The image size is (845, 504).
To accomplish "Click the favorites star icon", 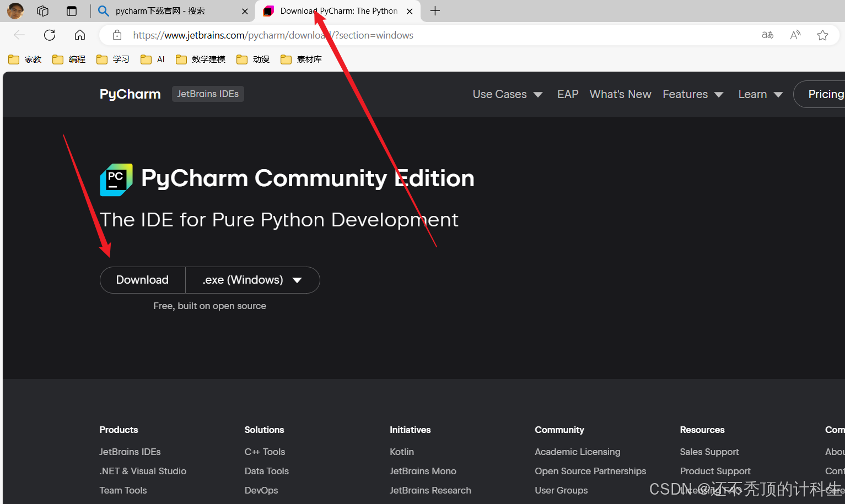I will click(822, 35).
